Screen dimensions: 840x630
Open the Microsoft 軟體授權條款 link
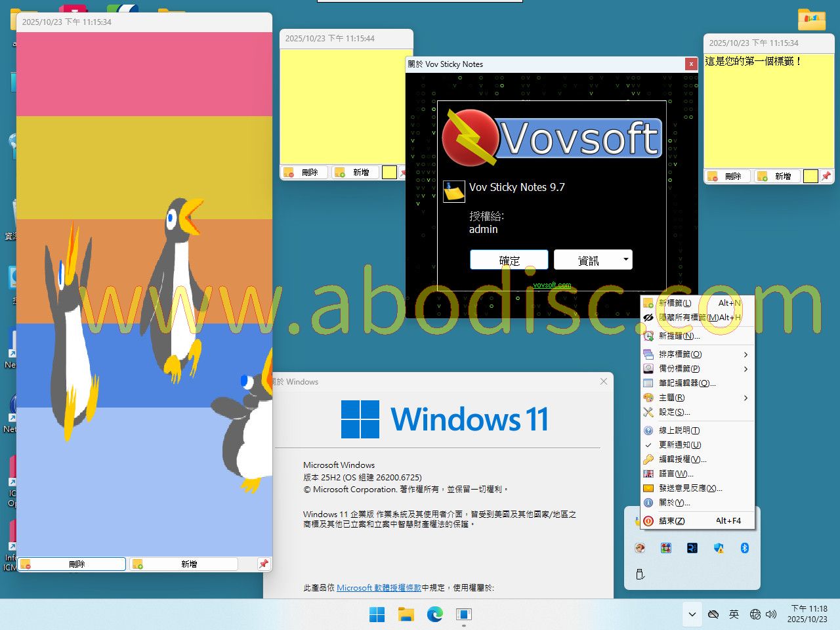pos(379,588)
